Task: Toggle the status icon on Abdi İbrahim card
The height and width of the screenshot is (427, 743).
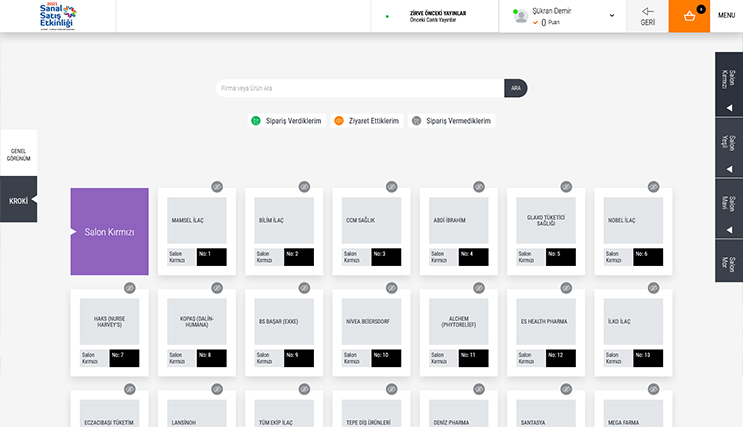Action: tap(479, 187)
